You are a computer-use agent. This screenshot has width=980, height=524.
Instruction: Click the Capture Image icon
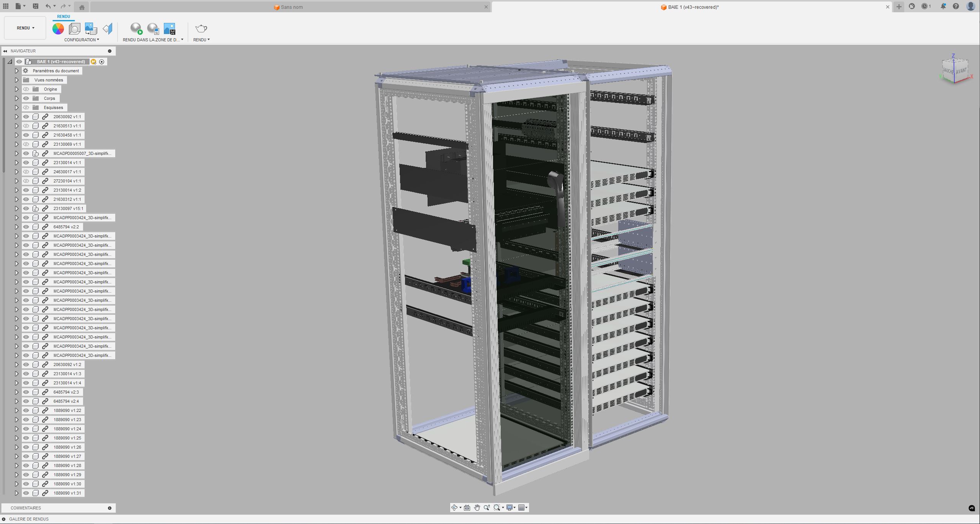(169, 29)
